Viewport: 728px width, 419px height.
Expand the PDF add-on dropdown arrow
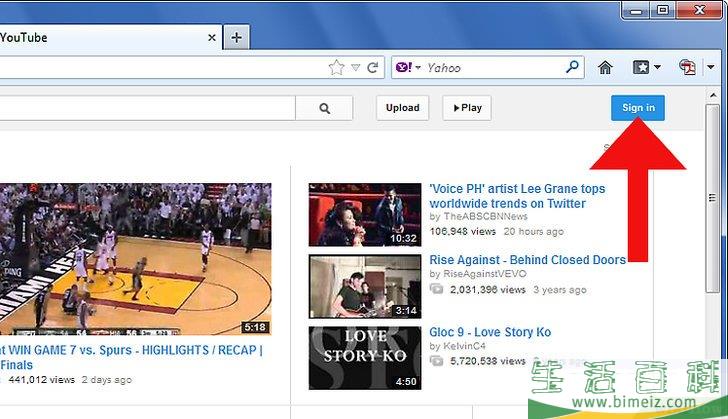[711, 68]
